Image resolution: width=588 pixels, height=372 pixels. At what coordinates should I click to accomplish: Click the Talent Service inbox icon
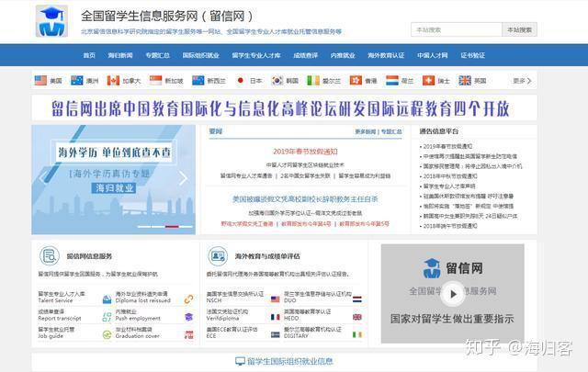coord(107,299)
